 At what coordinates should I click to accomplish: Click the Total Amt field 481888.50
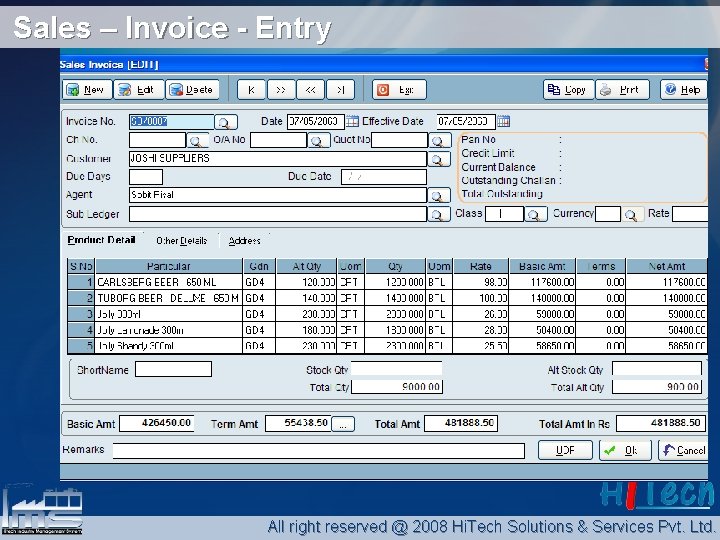pyautogui.click(x=461, y=423)
